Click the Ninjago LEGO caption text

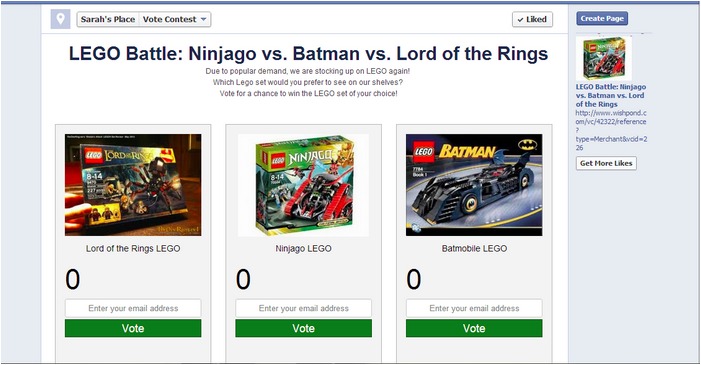304,249
